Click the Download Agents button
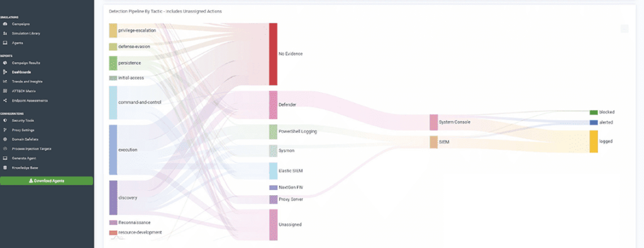 47,181
